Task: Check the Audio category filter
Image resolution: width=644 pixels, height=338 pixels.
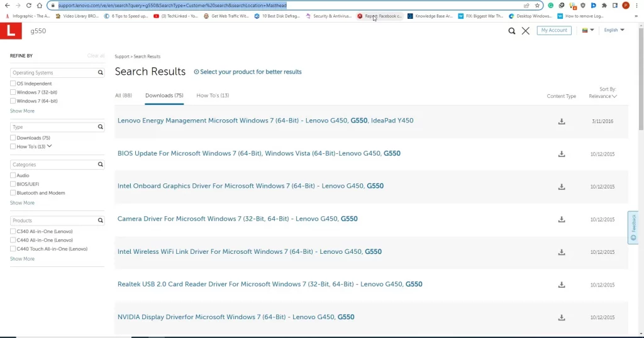Action: click(x=13, y=175)
